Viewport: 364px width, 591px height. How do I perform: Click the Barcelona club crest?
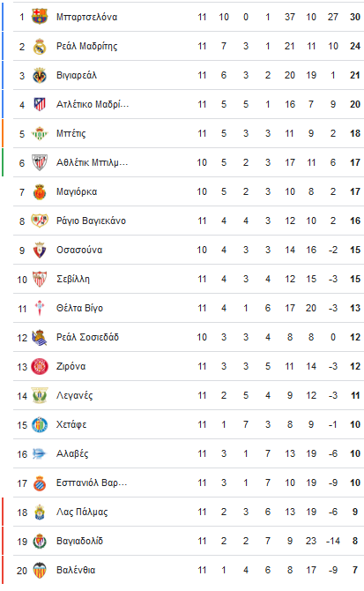(x=40, y=17)
